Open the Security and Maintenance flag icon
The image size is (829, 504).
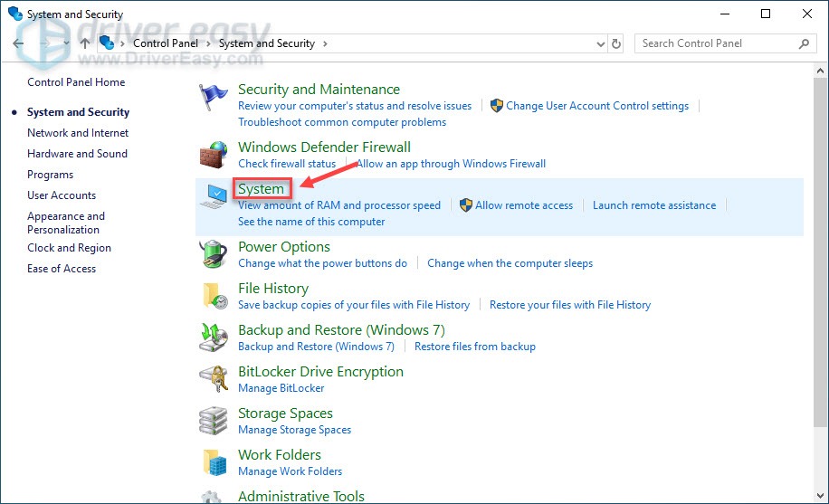[213, 98]
